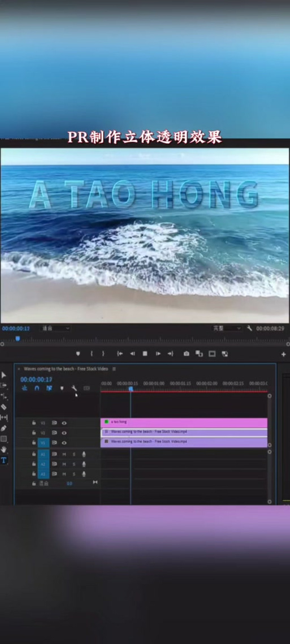Click Mark In bracket button
The width and height of the screenshot is (290, 644).
click(92, 354)
